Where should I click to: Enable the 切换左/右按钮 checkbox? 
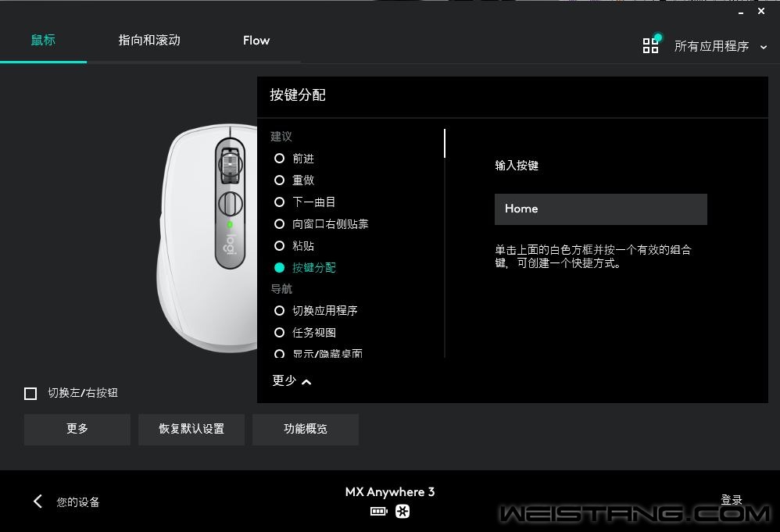30,394
